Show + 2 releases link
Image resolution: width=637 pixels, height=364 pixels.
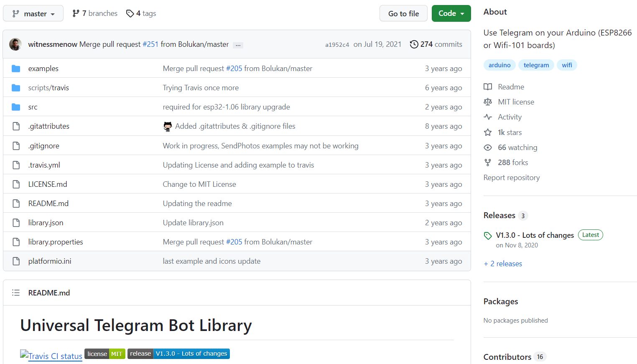[503, 264]
